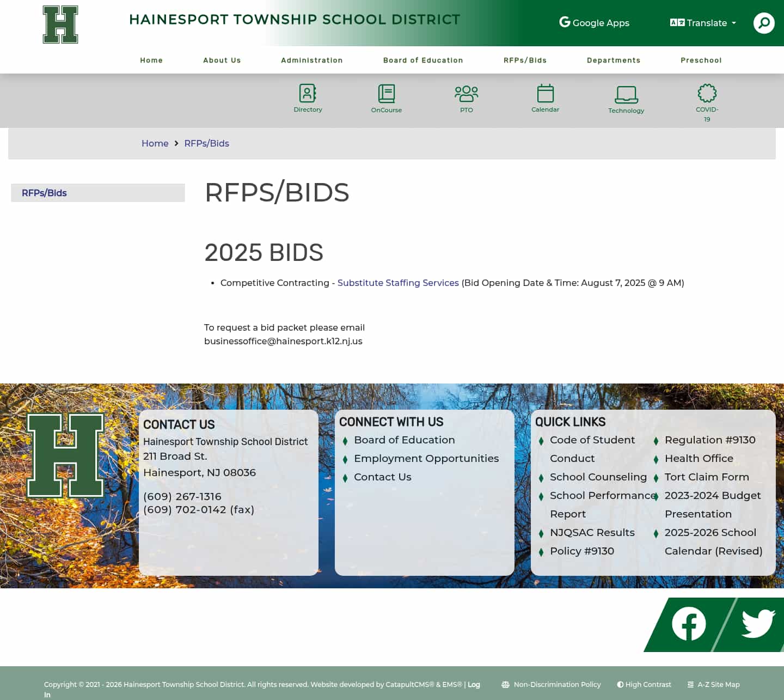Image resolution: width=784 pixels, height=700 pixels.
Task: Click the search magnifier icon
Action: tap(764, 23)
